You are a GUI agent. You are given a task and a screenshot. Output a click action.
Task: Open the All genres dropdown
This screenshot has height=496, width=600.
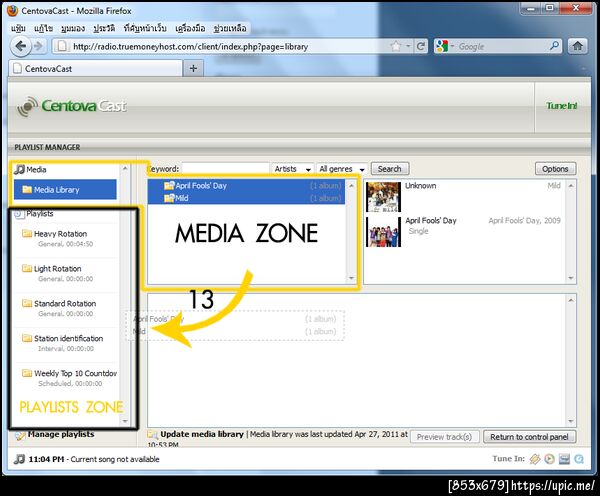point(342,169)
